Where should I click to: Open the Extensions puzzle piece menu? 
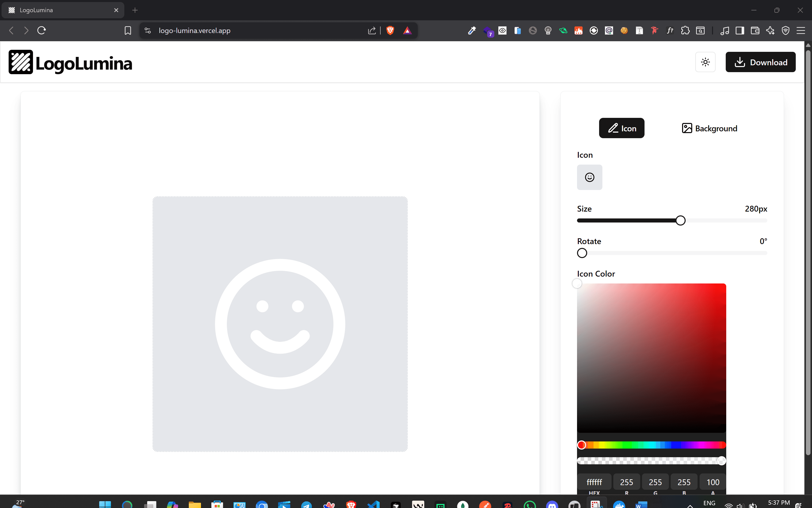click(x=685, y=30)
